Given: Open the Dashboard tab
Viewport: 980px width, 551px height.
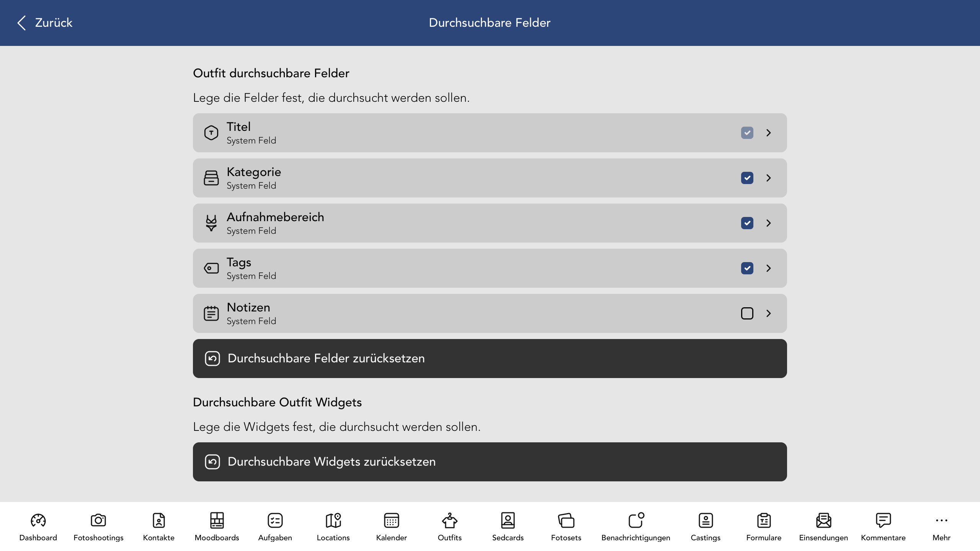Looking at the screenshot, I should 38,527.
